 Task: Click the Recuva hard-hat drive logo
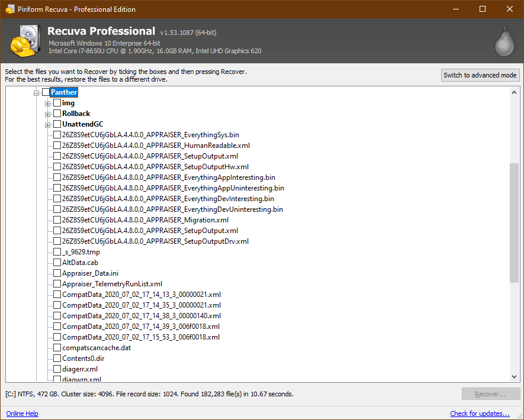click(25, 41)
